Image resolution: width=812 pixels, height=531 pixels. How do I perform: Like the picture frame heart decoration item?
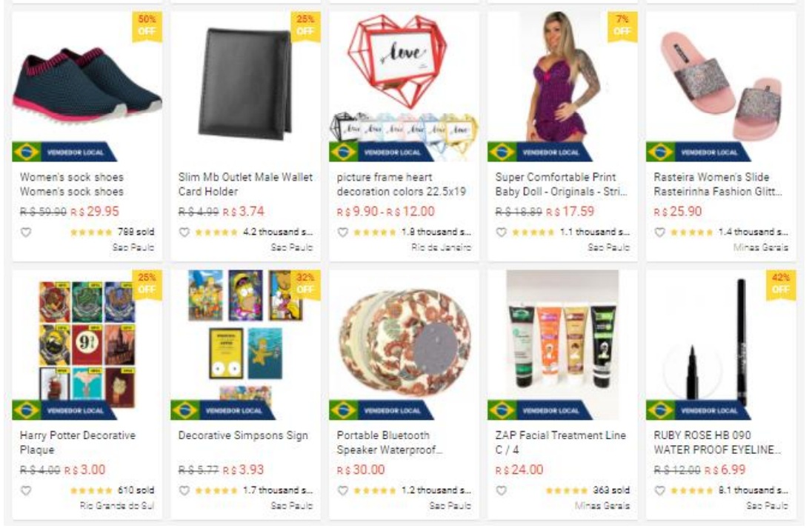(x=343, y=233)
